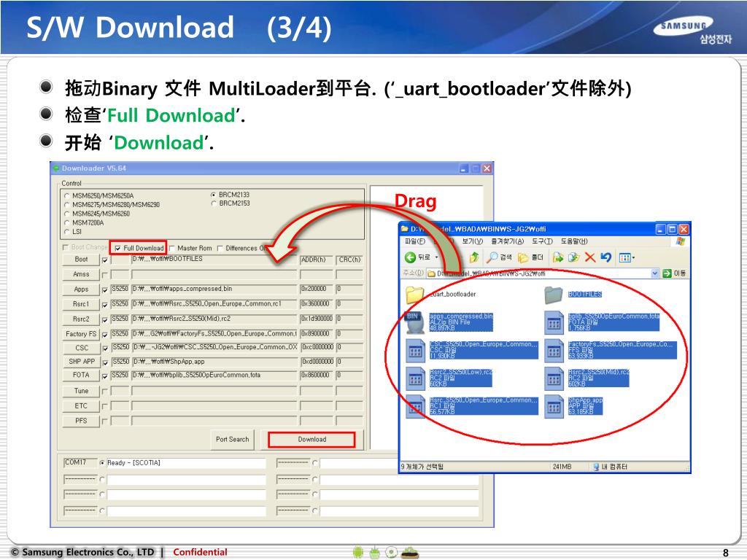Select the BOOTFILES folder icon
The height and width of the screenshot is (560, 747).
click(x=554, y=295)
